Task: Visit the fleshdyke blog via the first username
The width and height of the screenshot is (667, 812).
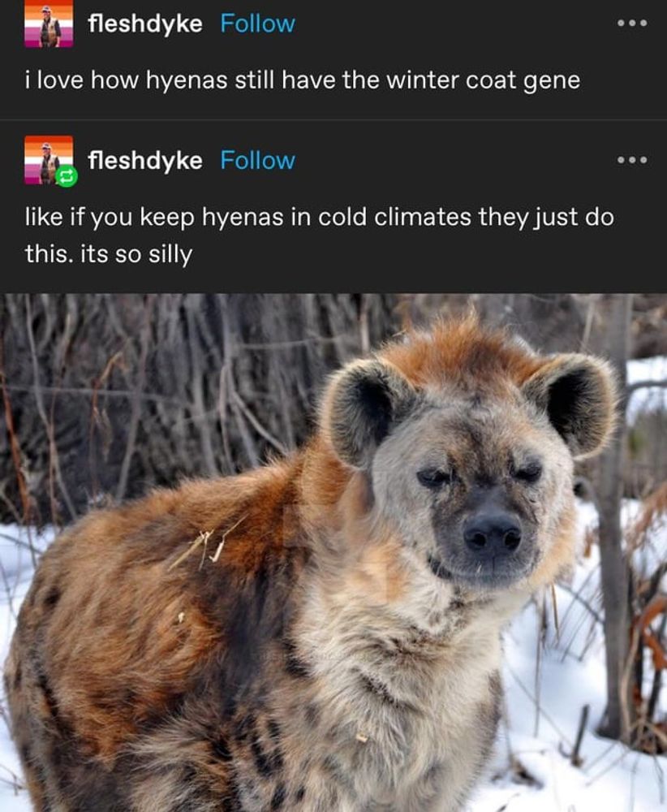Action: [x=145, y=24]
